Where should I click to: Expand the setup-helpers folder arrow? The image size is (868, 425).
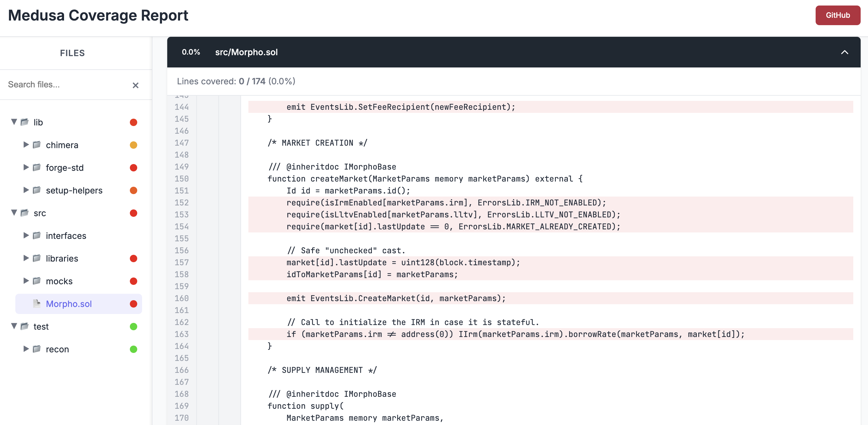click(x=26, y=190)
